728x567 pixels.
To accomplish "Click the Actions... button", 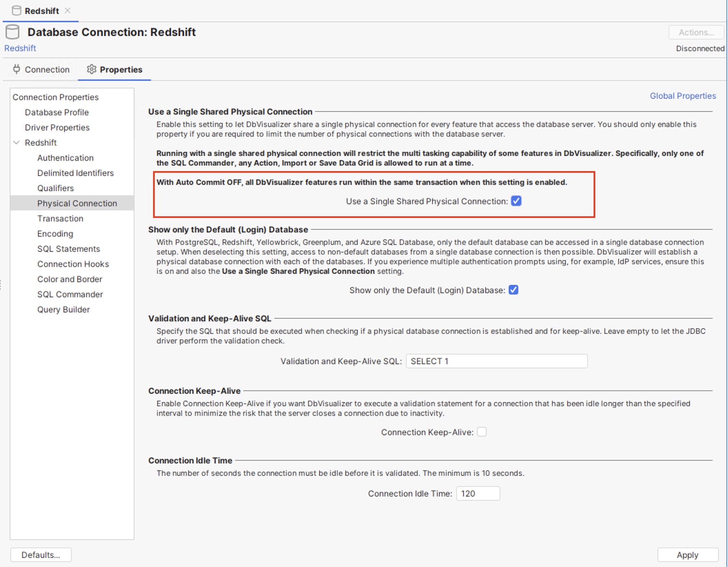I will 696,32.
